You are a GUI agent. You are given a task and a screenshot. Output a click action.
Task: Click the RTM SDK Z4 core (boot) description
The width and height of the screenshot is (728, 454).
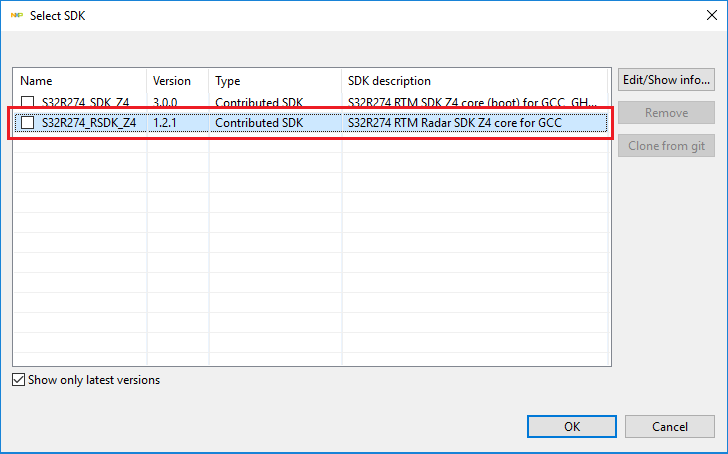(x=470, y=102)
